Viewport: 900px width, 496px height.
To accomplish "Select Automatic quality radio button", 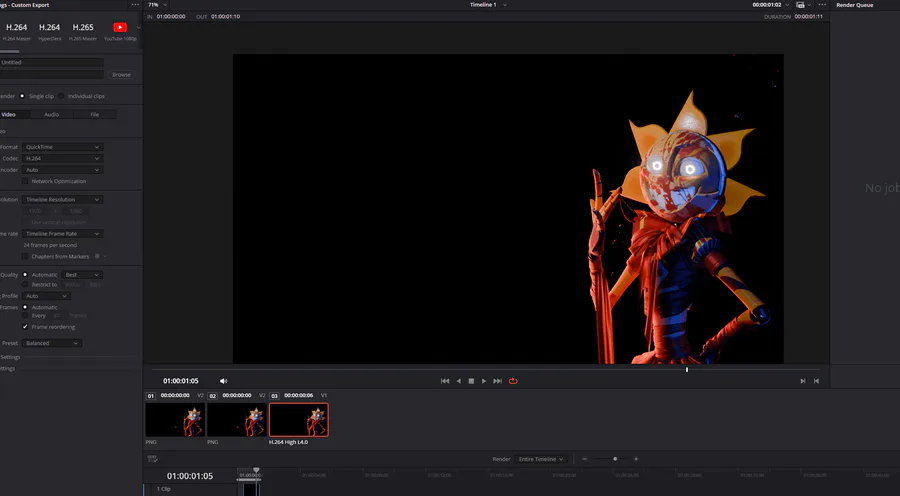I will 25,275.
